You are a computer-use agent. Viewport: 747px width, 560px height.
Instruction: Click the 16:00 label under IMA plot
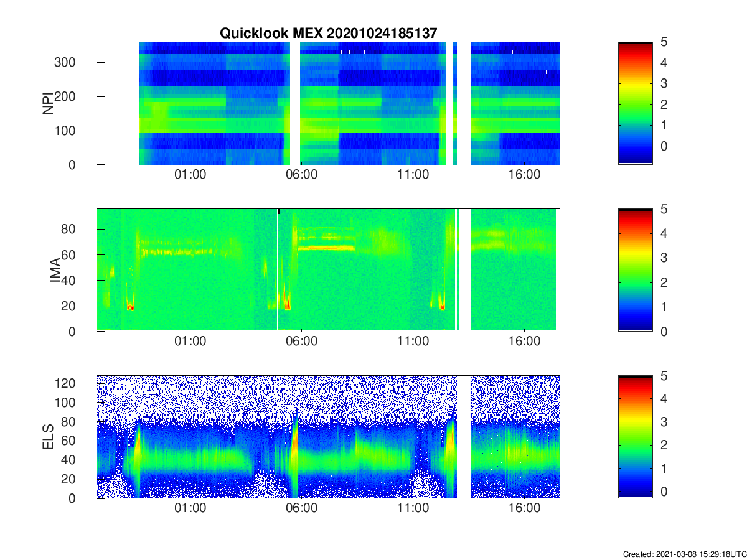(524, 342)
